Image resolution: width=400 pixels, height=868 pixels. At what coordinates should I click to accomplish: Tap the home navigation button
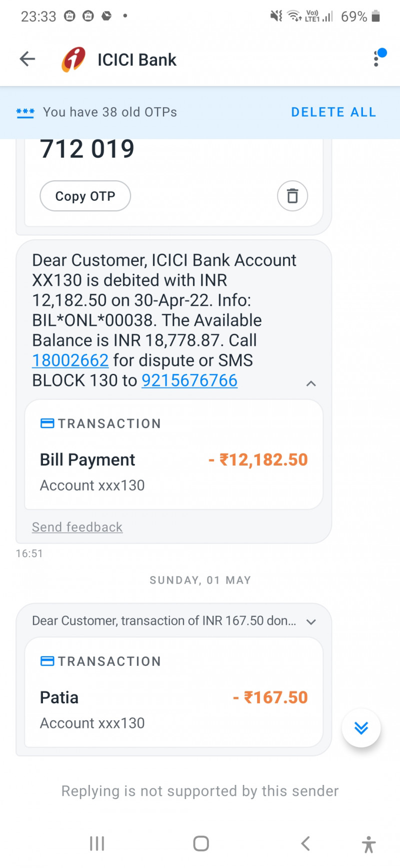[x=201, y=843]
